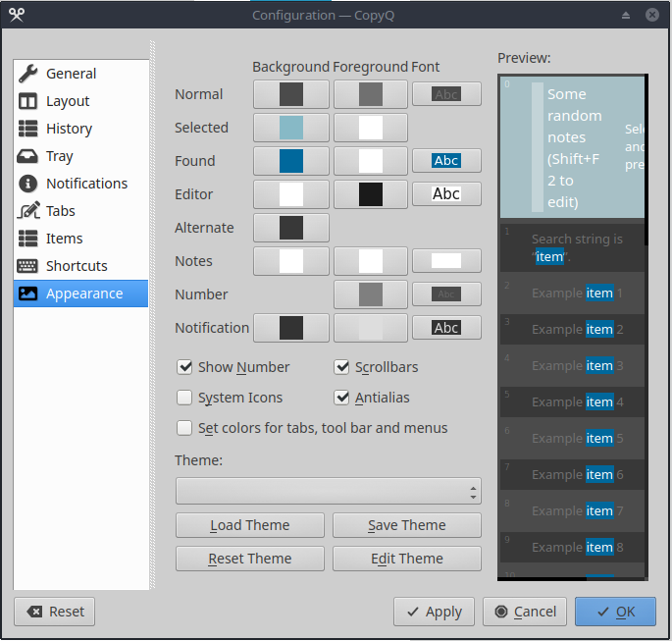
Task: Click preview item 'Example item 1'
Action: coord(572,294)
